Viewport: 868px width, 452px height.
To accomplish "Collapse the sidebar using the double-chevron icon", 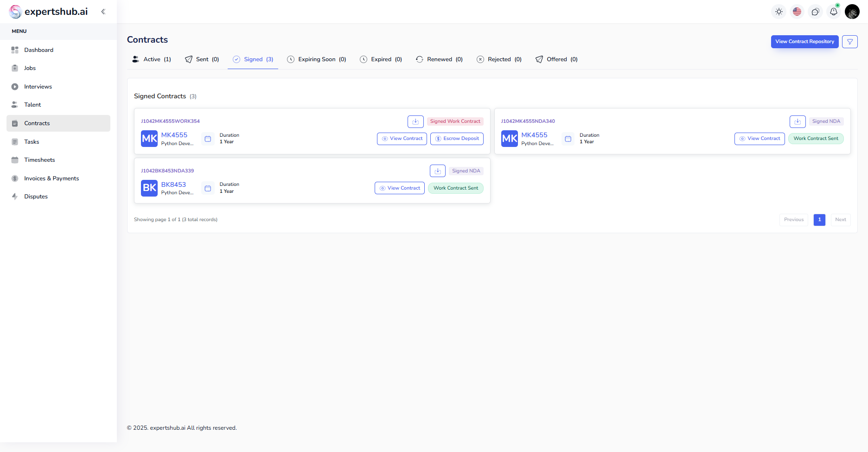I will [x=103, y=12].
